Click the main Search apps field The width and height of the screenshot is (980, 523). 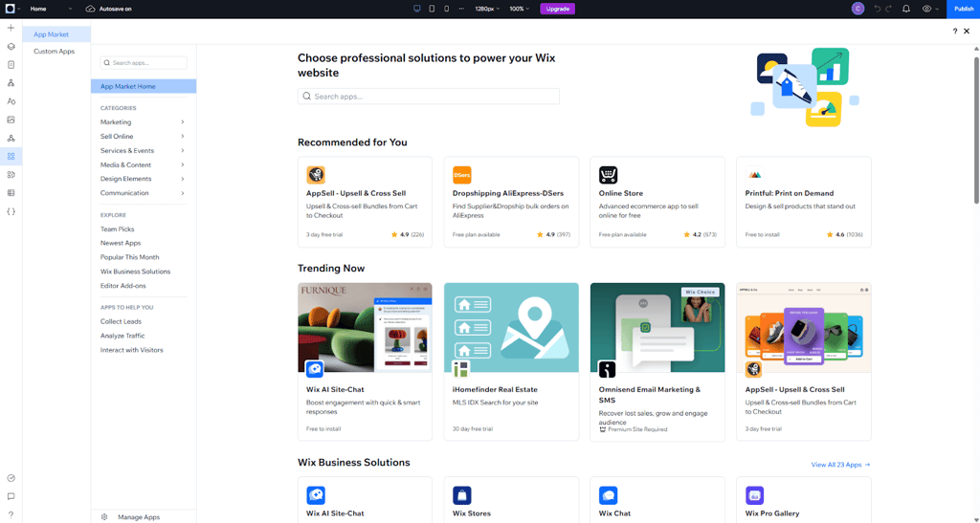coord(429,97)
